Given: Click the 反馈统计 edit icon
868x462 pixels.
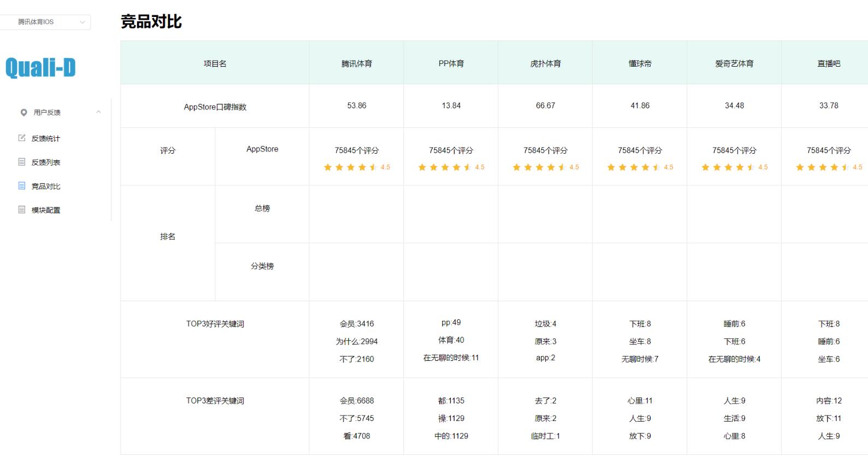Looking at the screenshot, I should tap(22, 138).
